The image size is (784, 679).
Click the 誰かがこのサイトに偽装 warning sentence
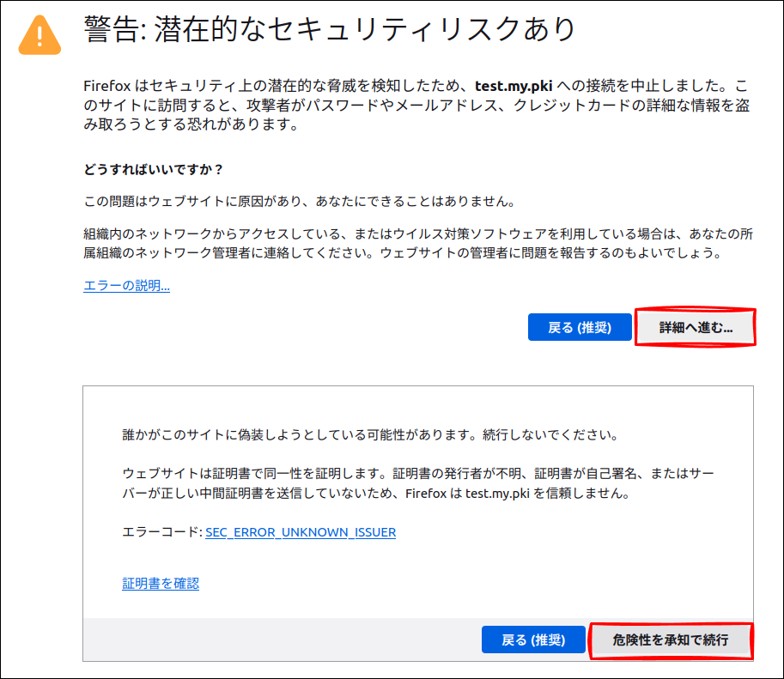click(x=294, y=435)
